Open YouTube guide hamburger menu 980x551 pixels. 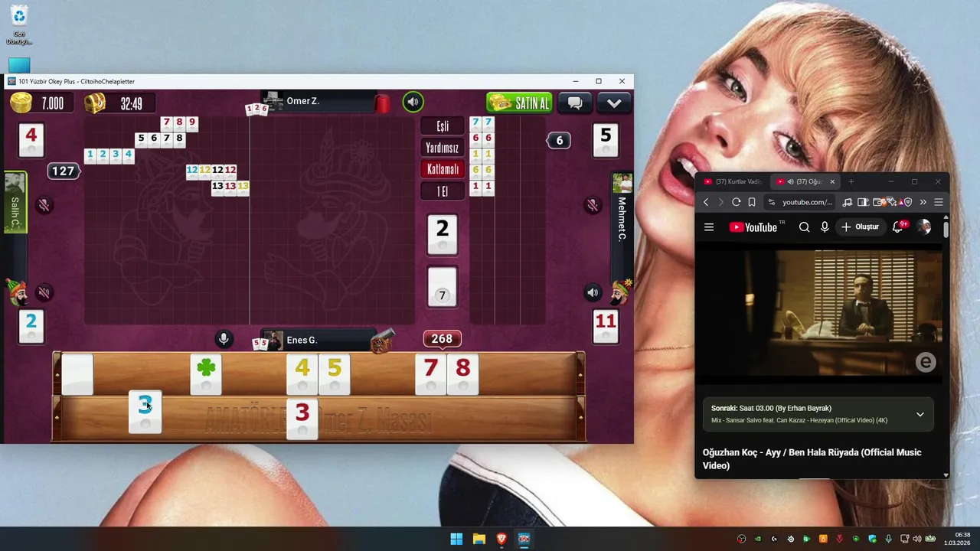tap(709, 227)
